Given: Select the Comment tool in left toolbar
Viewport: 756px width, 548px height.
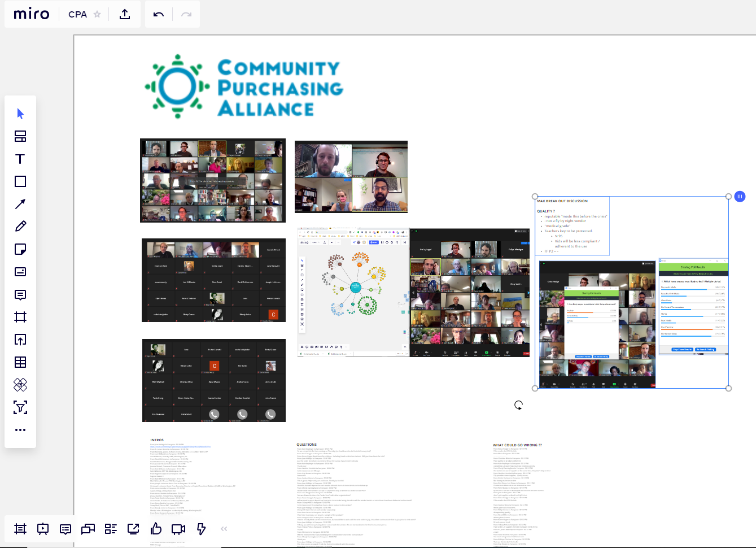Looking at the screenshot, I should tap(20, 294).
